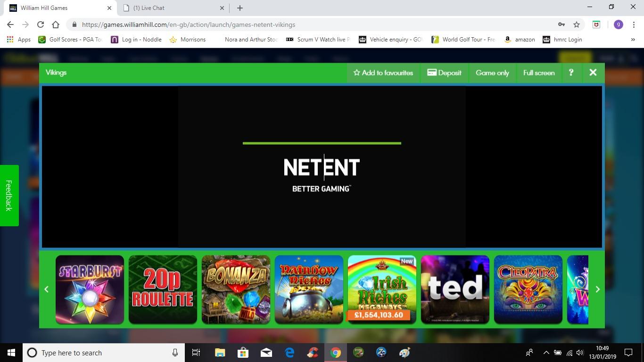The width and height of the screenshot is (644, 362).
Task: Open the Chrome profile avatar
Action: [x=618, y=25]
